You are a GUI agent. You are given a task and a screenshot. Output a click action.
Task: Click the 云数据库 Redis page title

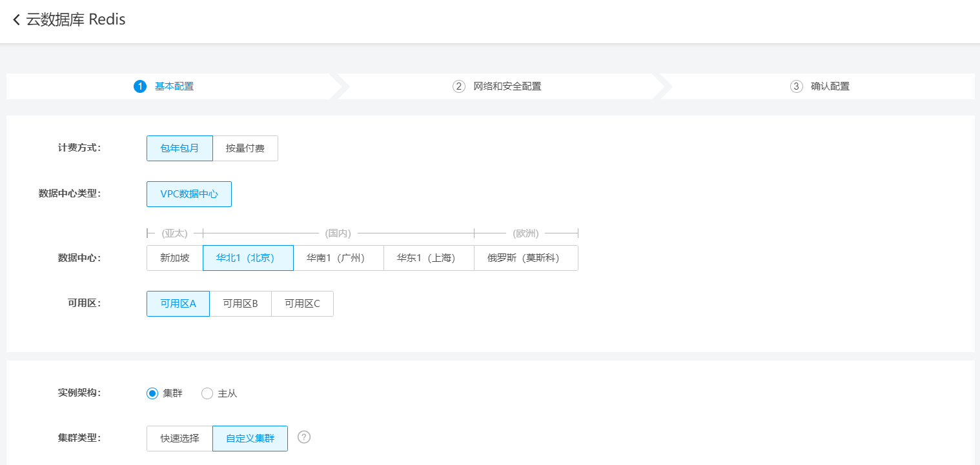[x=76, y=20]
